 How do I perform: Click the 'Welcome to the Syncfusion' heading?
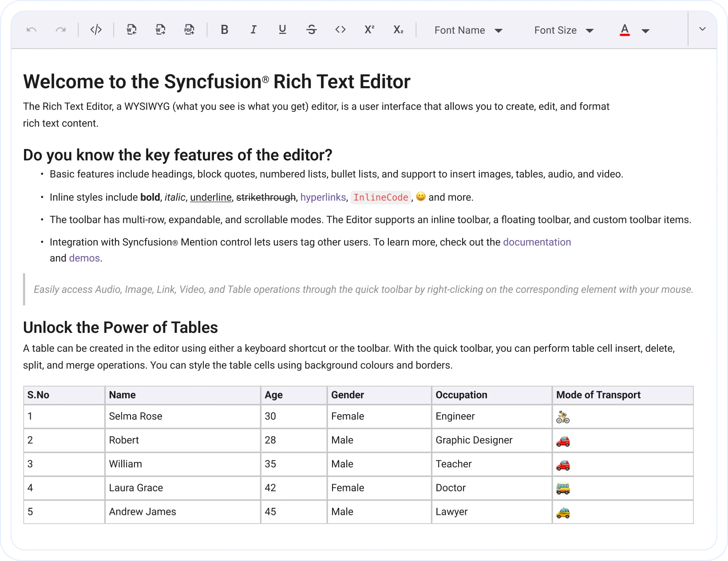tap(217, 82)
